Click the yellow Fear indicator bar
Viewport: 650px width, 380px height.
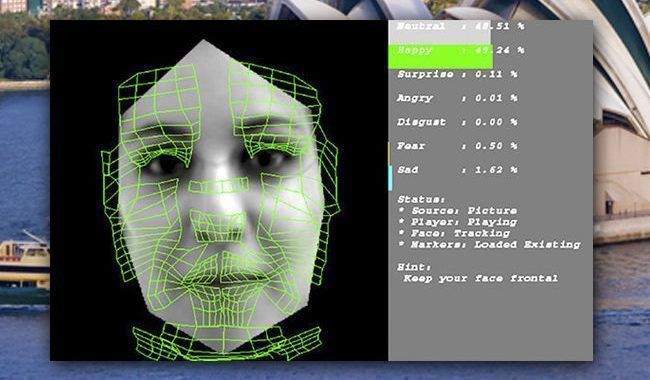point(389,153)
